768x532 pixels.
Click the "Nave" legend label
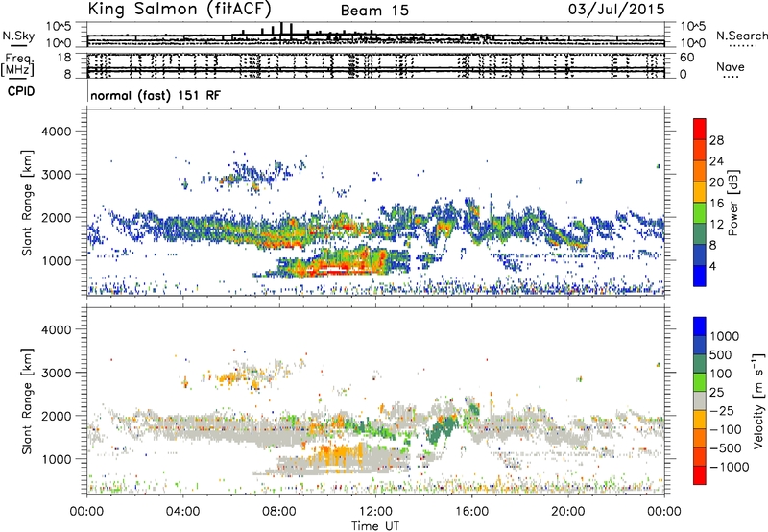coord(731,66)
